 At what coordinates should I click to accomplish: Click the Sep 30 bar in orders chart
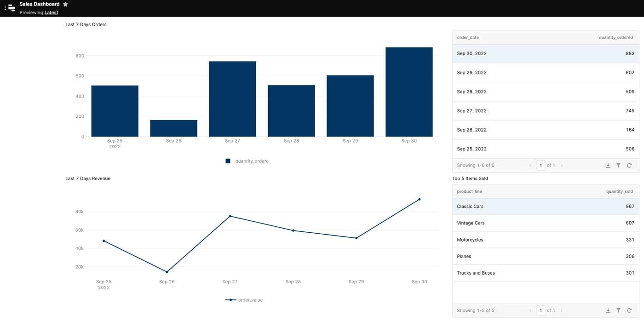(x=409, y=92)
